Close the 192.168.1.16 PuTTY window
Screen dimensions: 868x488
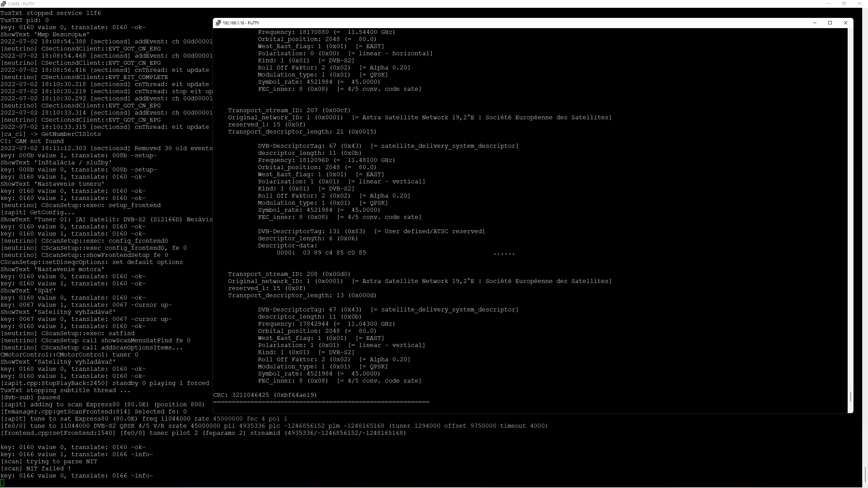click(845, 23)
